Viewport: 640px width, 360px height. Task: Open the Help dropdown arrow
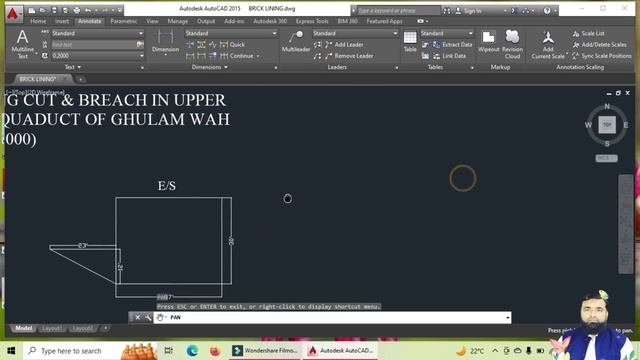(x=556, y=11)
